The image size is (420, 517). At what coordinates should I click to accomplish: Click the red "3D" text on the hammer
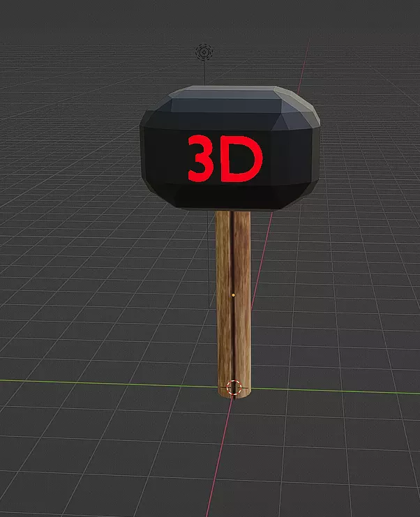225,158
